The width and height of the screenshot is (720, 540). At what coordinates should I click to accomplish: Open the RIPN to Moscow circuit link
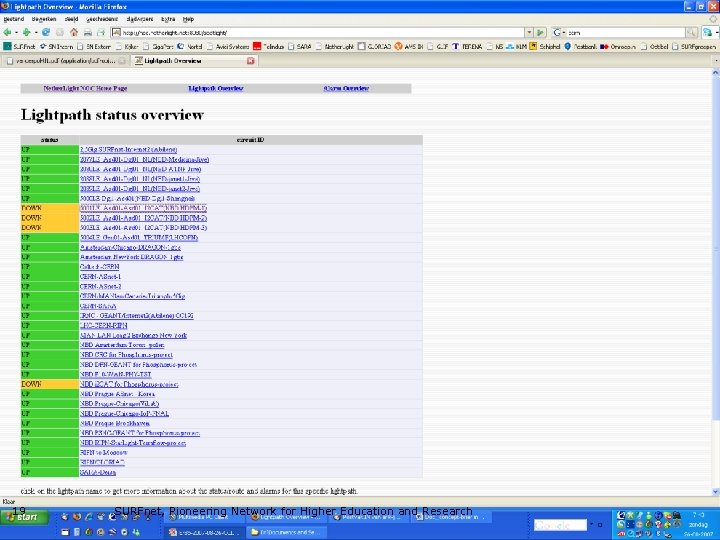[103, 453]
